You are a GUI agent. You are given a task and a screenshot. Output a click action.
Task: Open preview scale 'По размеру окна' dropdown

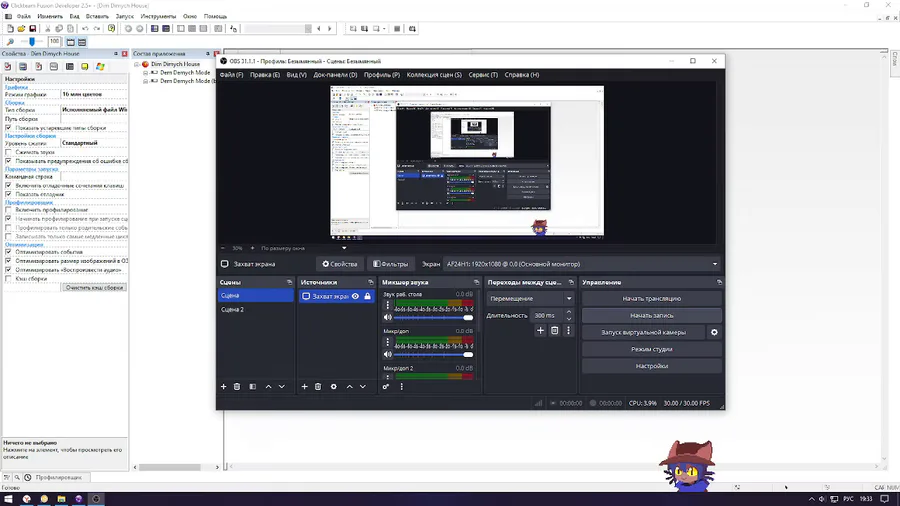pos(304,248)
